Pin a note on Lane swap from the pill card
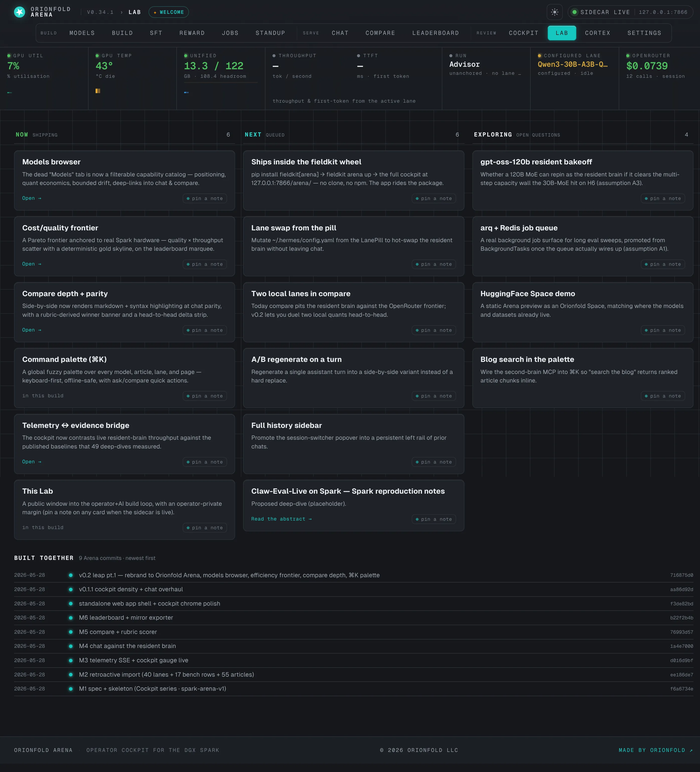The height and width of the screenshot is (772, 700). [x=434, y=264]
